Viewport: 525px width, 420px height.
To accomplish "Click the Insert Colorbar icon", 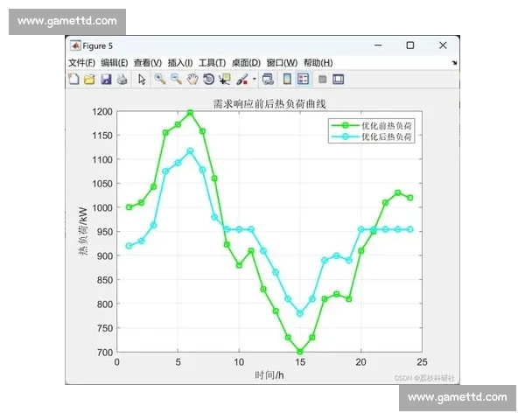I will click(x=287, y=79).
